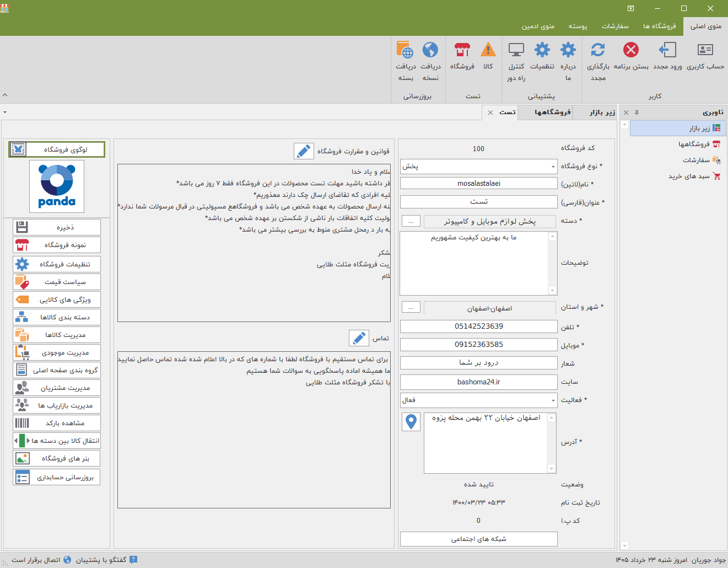Collapse the ribbon with the chevron arrow
The width and height of the screenshot is (728, 568).
click(x=5, y=95)
